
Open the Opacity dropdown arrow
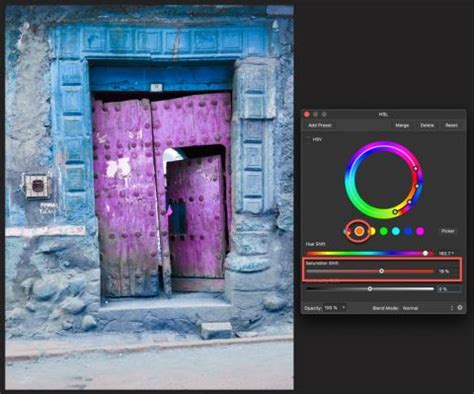344,307
